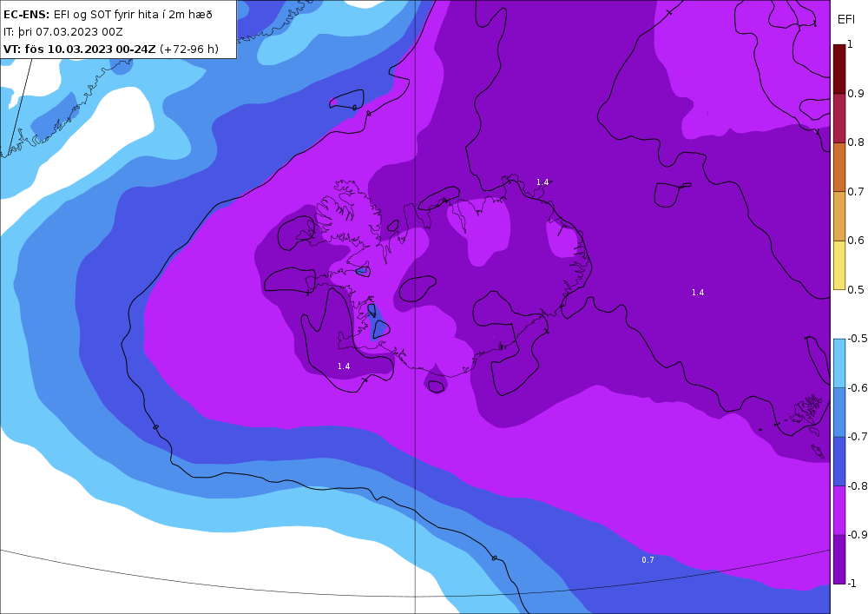Click the '1.4' contour label over the ocean east of Iceland

coord(698,293)
